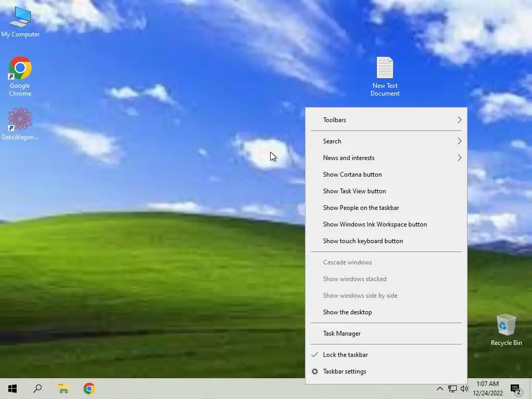Viewport: 532px width, 399px height.
Task: Toggle Show Task View button
Action: click(386, 191)
